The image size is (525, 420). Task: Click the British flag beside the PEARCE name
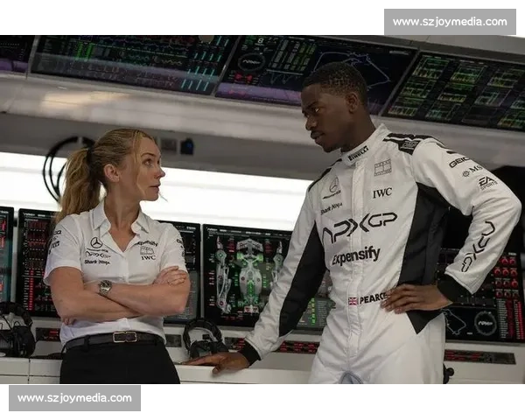tap(353, 300)
